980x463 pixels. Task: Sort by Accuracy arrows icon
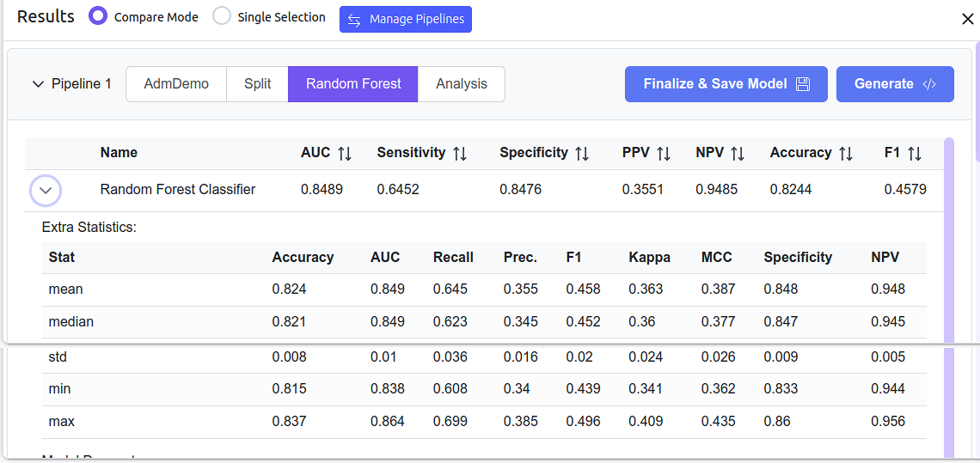point(846,154)
